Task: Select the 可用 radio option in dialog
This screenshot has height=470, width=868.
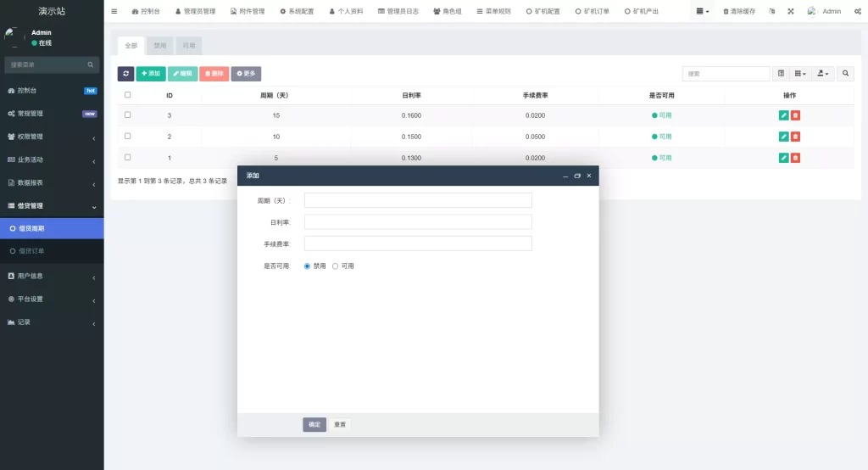Action: pyautogui.click(x=335, y=266)
